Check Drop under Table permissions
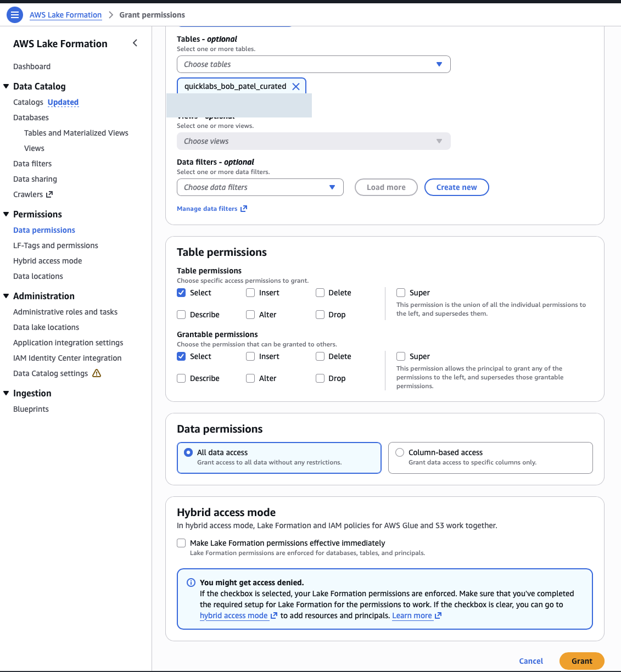Screen dimensions: 621x672 tap(320, 315)
